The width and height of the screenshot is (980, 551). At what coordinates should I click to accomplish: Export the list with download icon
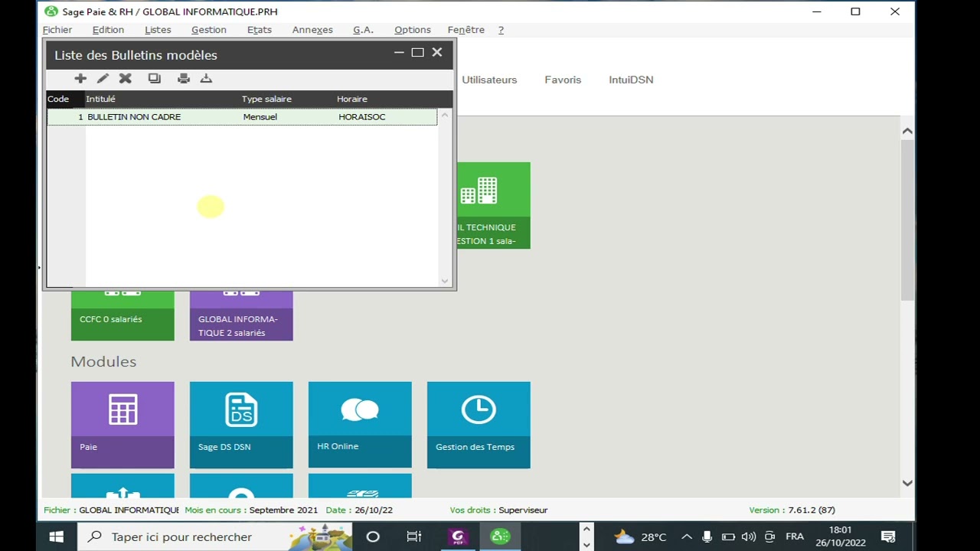(206, 78)
